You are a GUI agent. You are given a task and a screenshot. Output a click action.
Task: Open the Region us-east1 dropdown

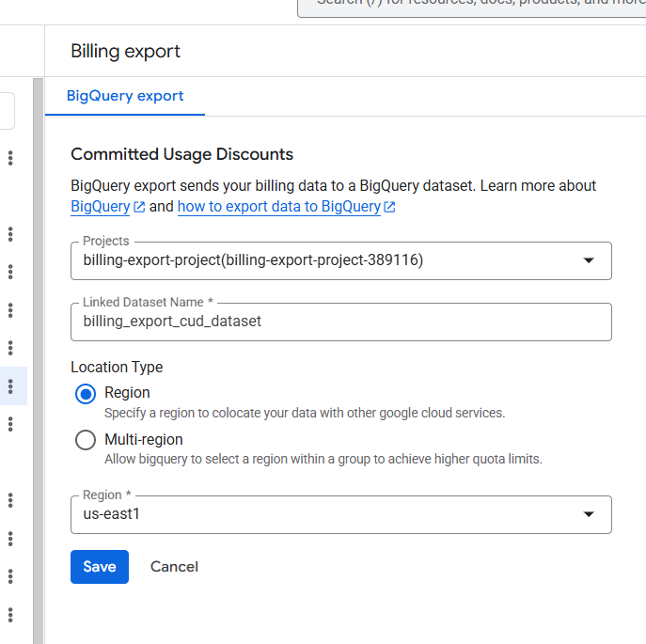341,514
